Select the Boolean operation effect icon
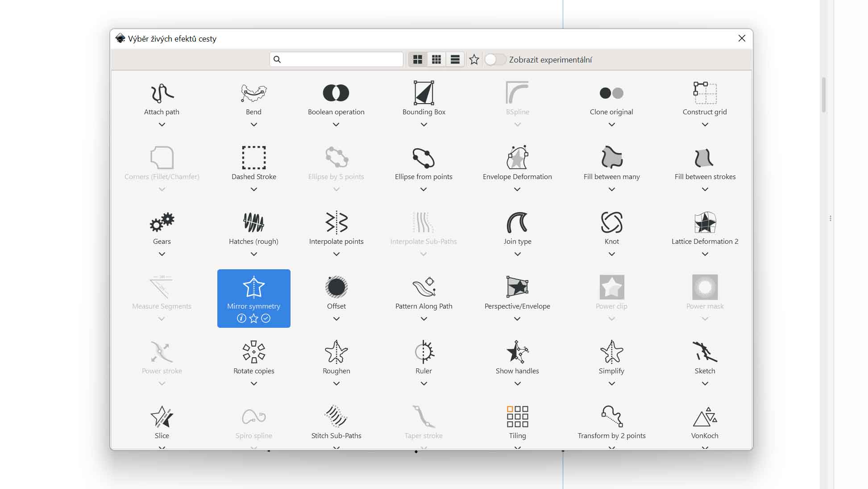 tap(336, 93)
